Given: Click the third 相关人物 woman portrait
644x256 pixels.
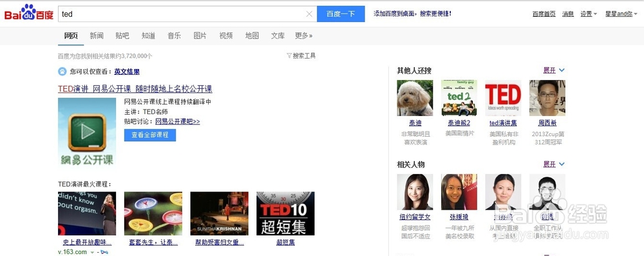Looking at the screenshot, I should pyautogui.click(x=503, y=192).
